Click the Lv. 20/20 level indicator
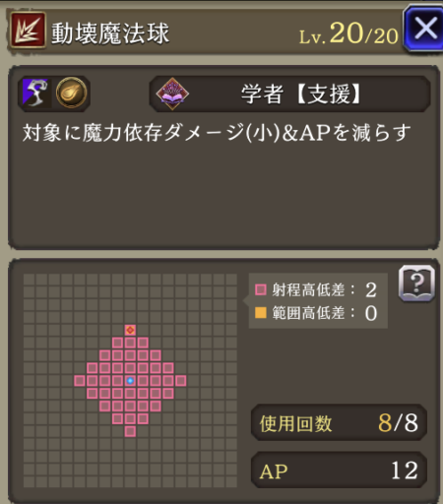Viewport: 443px width, 504px height. point(348,33)
